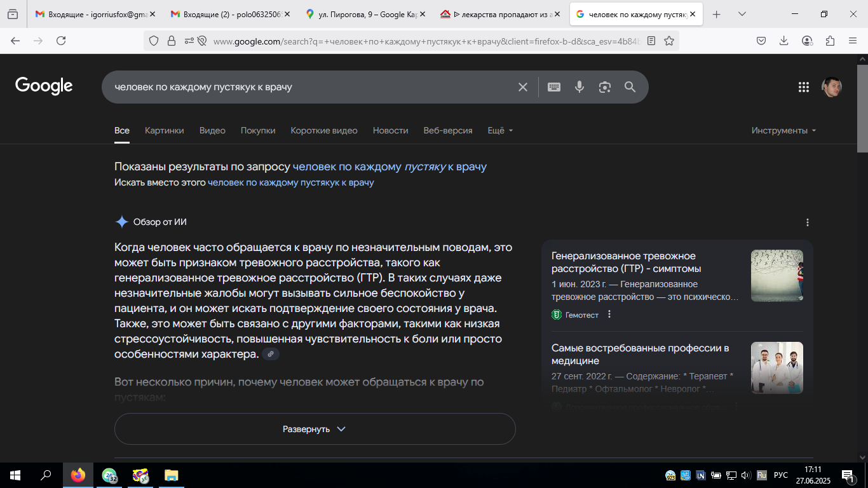Expand the AI overview with Развернуть
This screenshot has width=868, height=488.
click(x=315, y=429)
